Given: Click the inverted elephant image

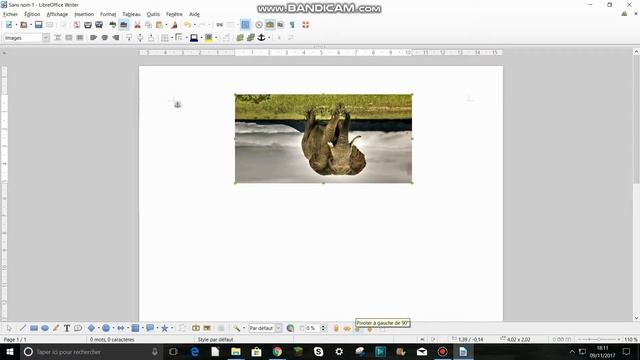Looking at the screenshot, I should click(x=323, y=139).
